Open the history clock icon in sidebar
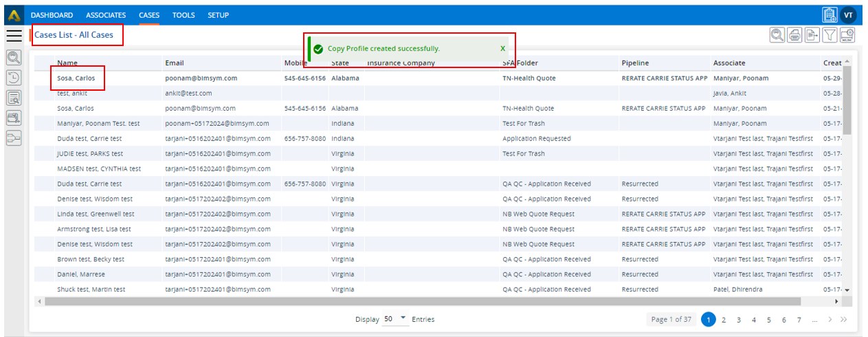868x337 pixels. tap(14, 78)
